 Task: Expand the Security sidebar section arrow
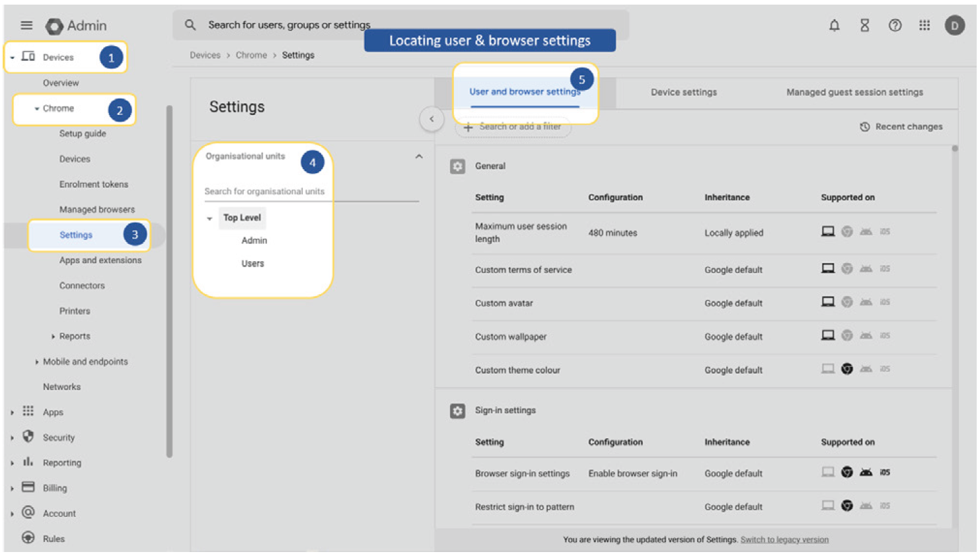point(13,438)
